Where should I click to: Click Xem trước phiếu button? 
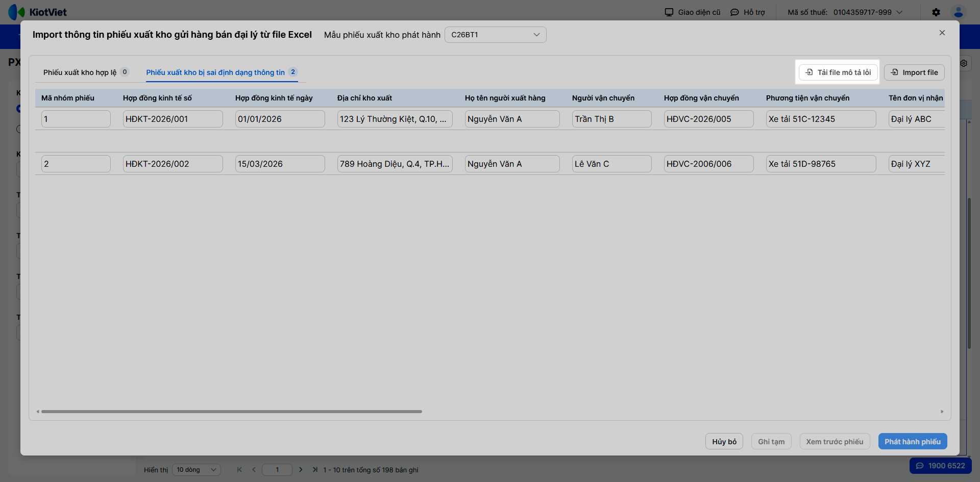click(835, 442)
